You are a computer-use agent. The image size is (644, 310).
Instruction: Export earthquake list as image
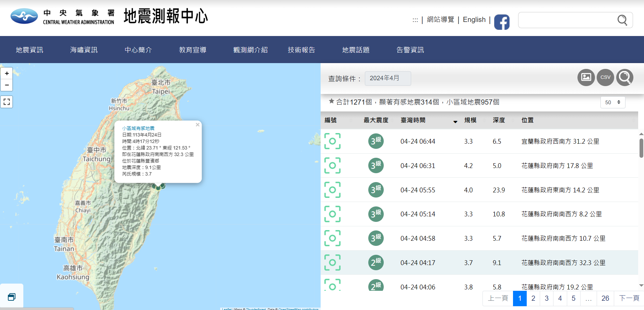click(586, 77)
